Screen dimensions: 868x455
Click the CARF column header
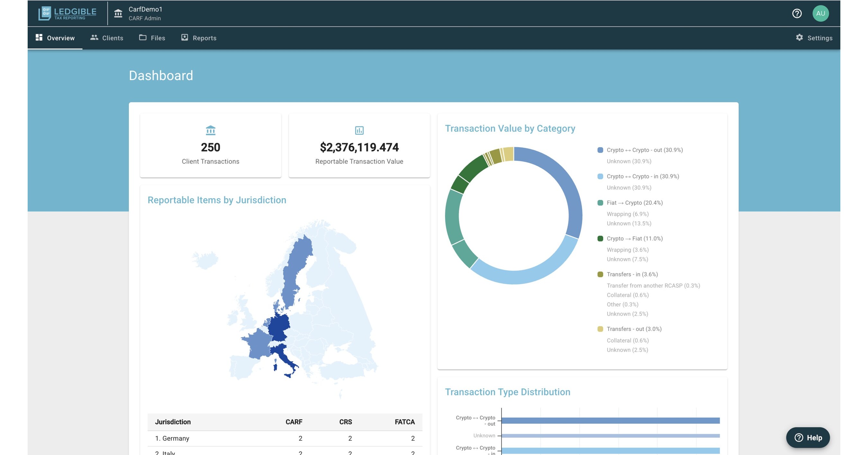[294, 422]
